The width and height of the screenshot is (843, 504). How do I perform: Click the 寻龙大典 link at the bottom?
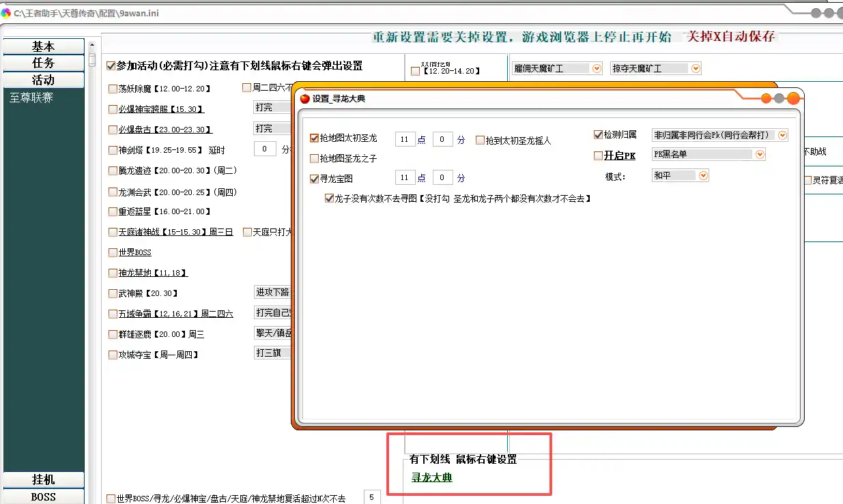[431, 477]
